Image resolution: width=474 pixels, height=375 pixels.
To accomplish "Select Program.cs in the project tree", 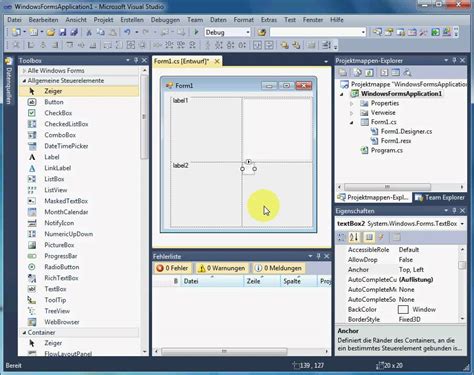I will point(387,150).
